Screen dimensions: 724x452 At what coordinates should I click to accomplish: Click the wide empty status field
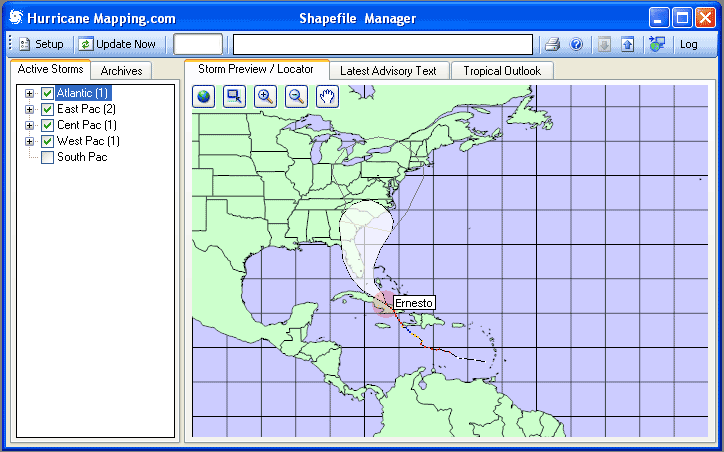383,45
